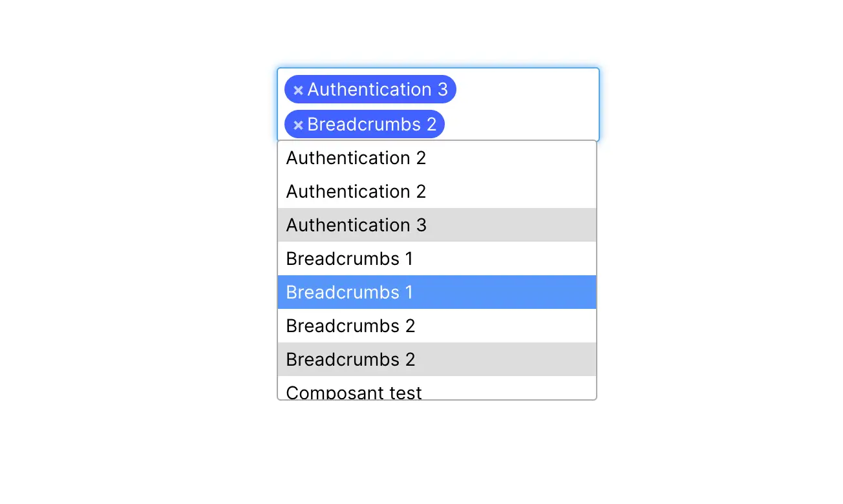843x504 pixels.
Task: Choose the blue highlighted Breadcrumbs 1 option
Action: (437, 292)
